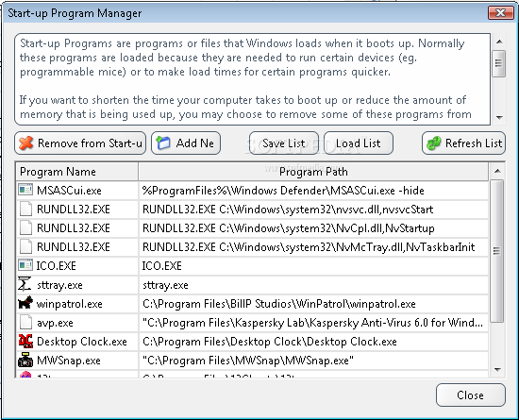Select the sttray.exe sigma icon

point(25,284)
